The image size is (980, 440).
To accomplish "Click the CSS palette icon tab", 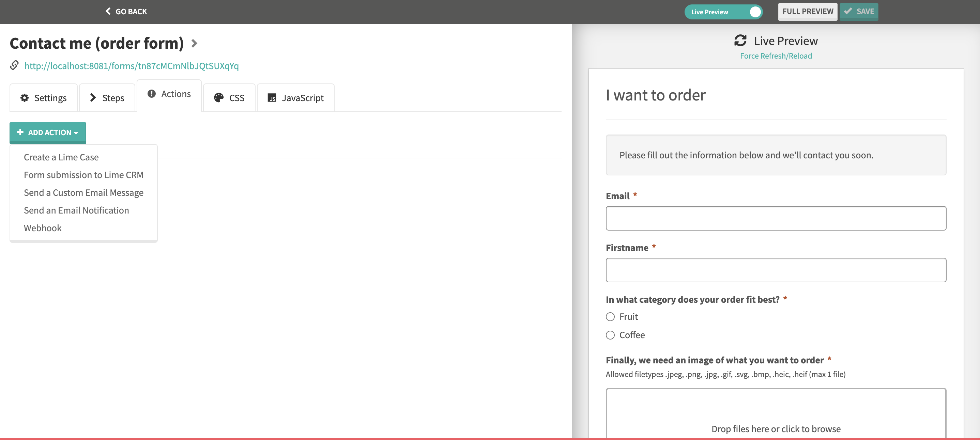I will pos(229,97).
